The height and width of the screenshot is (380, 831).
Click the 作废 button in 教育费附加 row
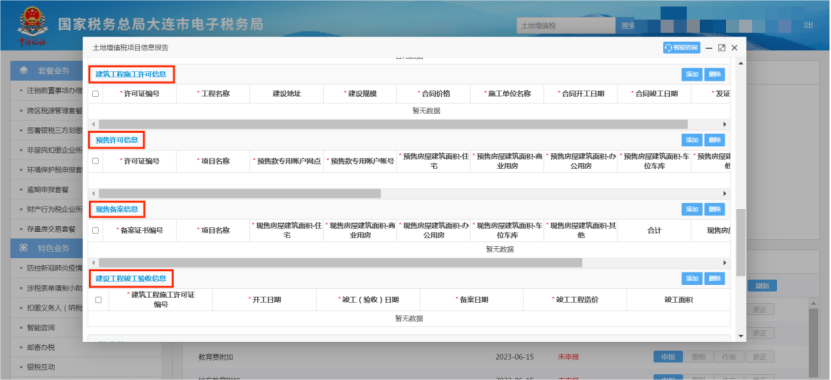pyautogui.click(x=729, y=357)
